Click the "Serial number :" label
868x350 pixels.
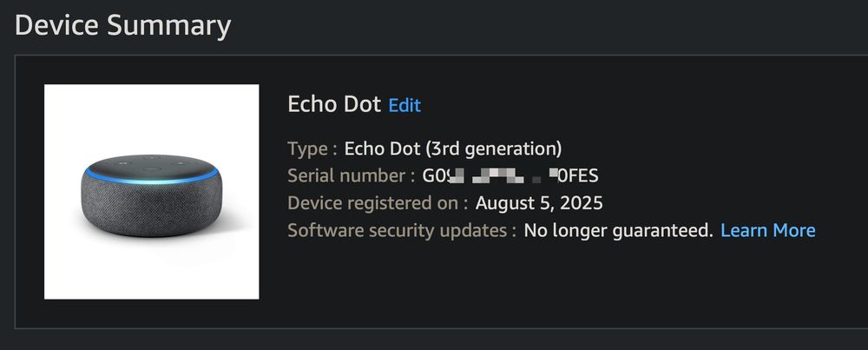[x=352, y=176]
